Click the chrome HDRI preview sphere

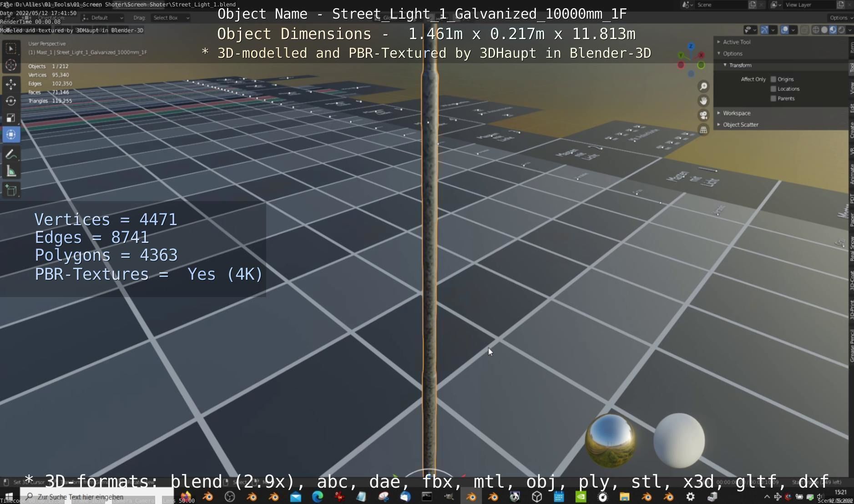point(610,440)
